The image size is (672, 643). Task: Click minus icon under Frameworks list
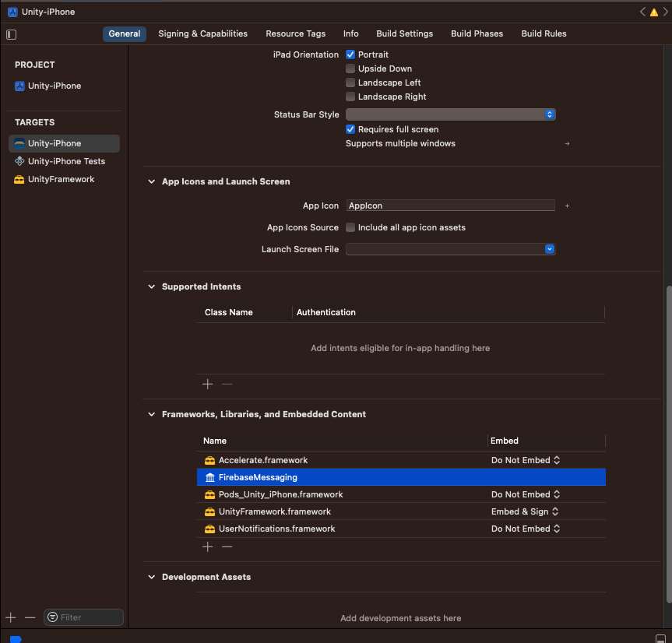pyautogui.click(x=227, y=547)
